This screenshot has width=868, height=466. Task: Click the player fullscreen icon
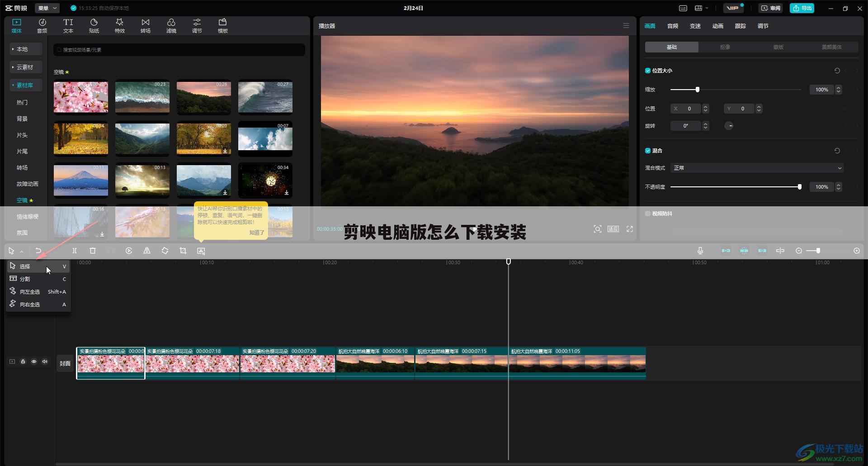pos(630,229)
